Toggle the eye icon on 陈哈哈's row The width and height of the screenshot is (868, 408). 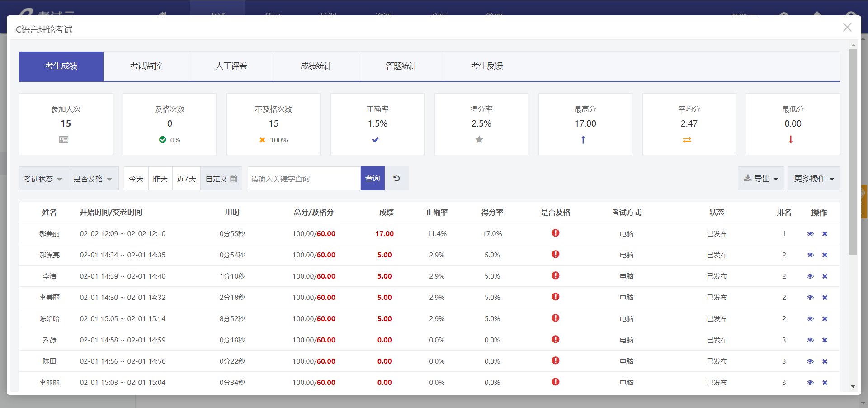click(x=810, y=318)
